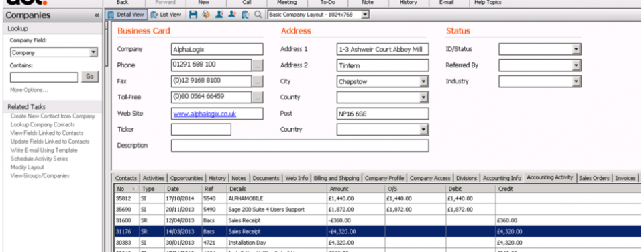Screen dimensions: 644x252
Task: Open the Sales Orders tab
Action: click(x=594, y=178)
